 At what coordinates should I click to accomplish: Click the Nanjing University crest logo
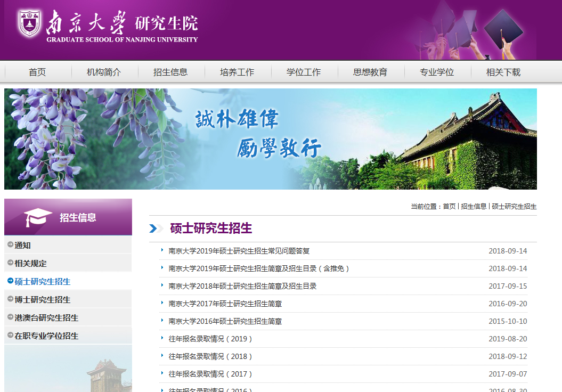tap(29, 24)
